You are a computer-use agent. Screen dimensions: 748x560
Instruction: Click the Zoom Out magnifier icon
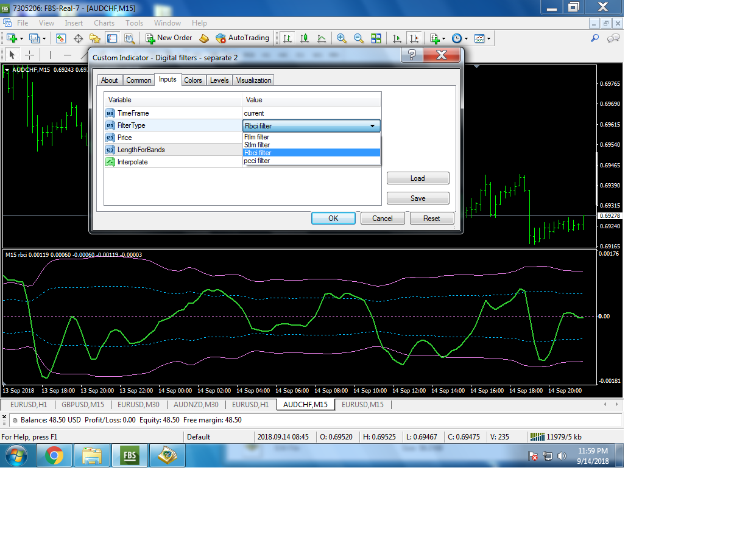point(359,38)
